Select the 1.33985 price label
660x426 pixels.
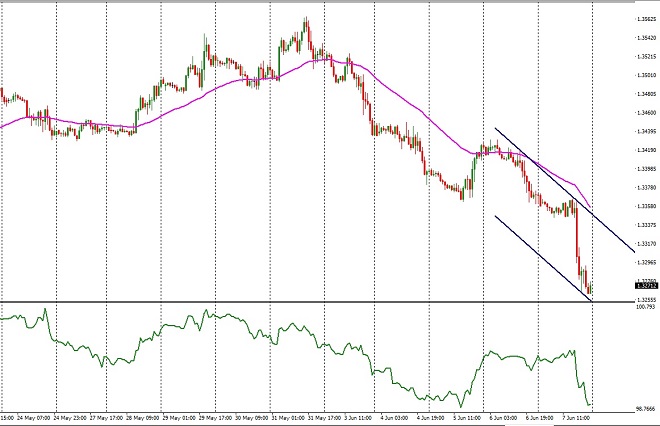pyautogui.click(x=647, y=169)
